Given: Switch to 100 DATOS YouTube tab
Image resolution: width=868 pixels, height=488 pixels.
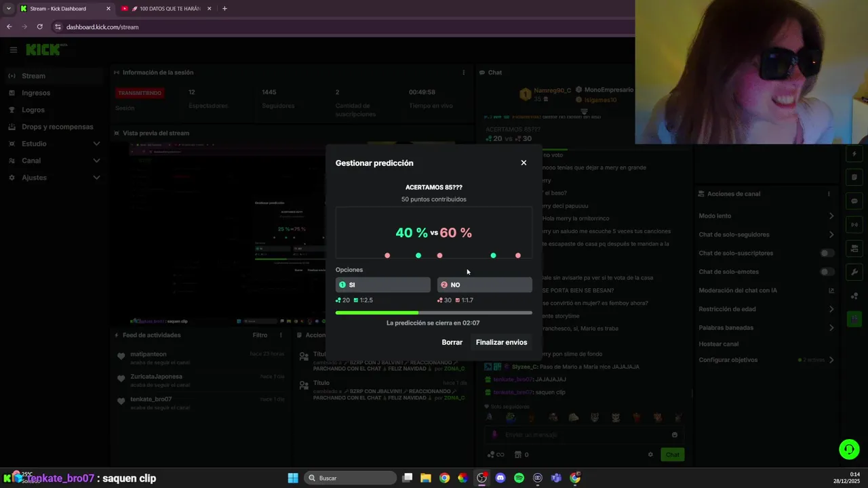Looking at the screenshot, I should (166, 9).
